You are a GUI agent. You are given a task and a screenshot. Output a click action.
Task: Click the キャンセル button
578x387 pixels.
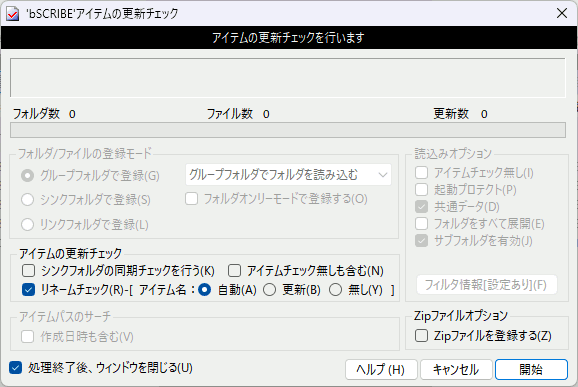point(456,369)
